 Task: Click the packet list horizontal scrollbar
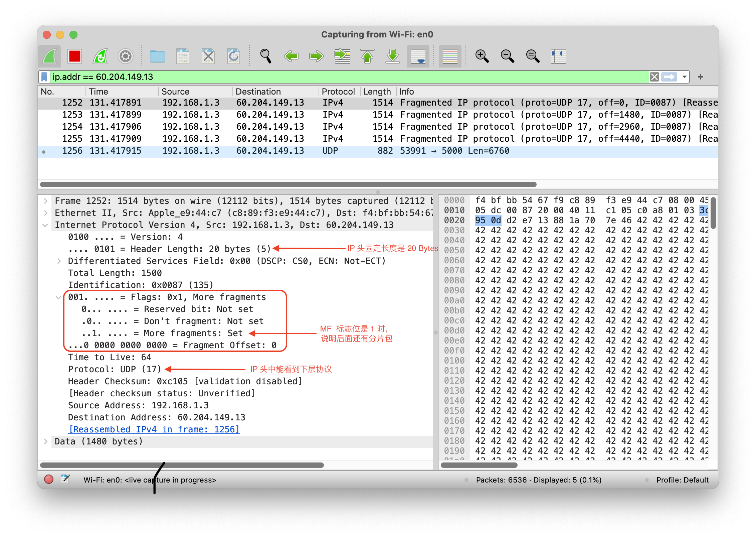tap(288, 184)
